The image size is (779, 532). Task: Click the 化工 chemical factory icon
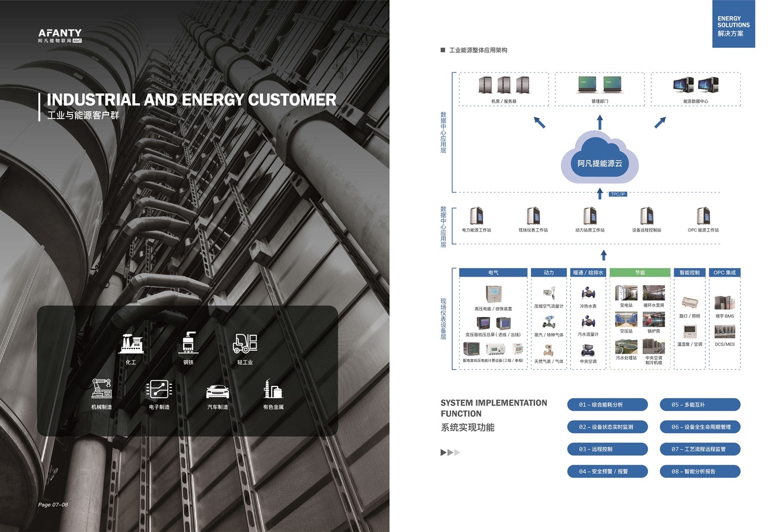pyautogui.click(x=131, y=344)
